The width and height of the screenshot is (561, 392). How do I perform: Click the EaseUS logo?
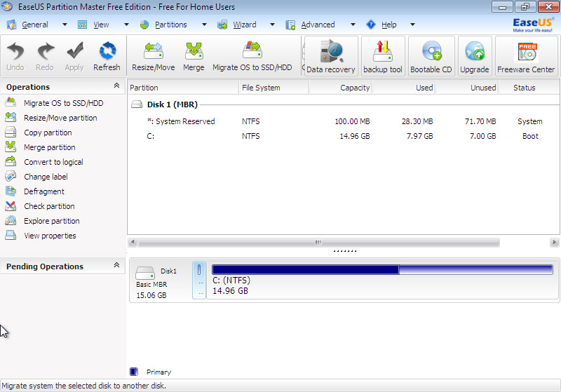point(532,25)
